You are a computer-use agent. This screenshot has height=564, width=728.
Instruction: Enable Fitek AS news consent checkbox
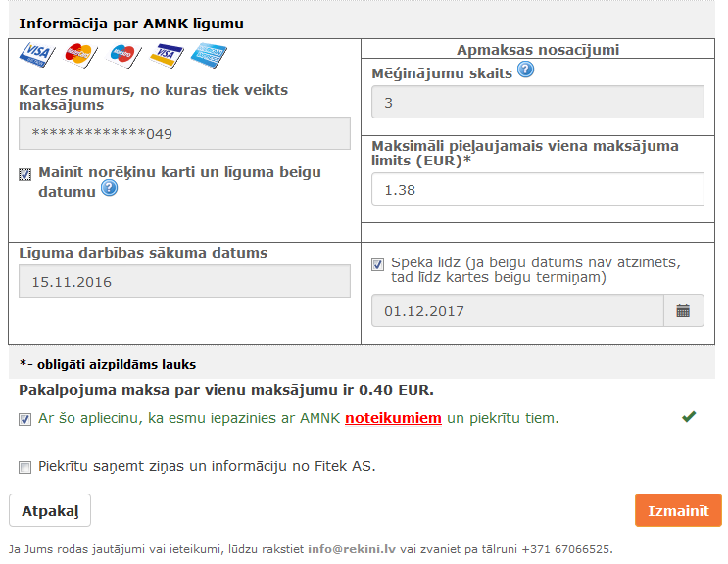point(25,467)
